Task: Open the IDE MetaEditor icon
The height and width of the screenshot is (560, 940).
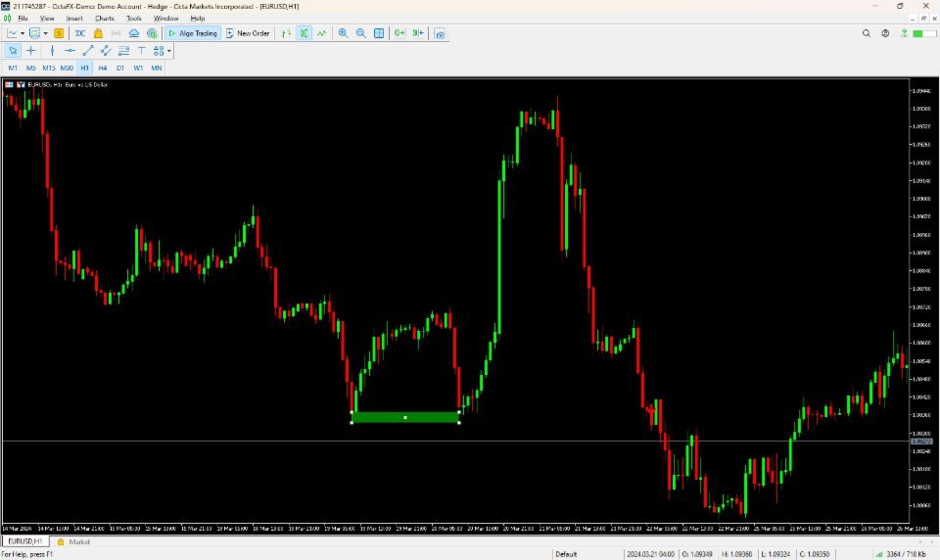Action: 79,33
